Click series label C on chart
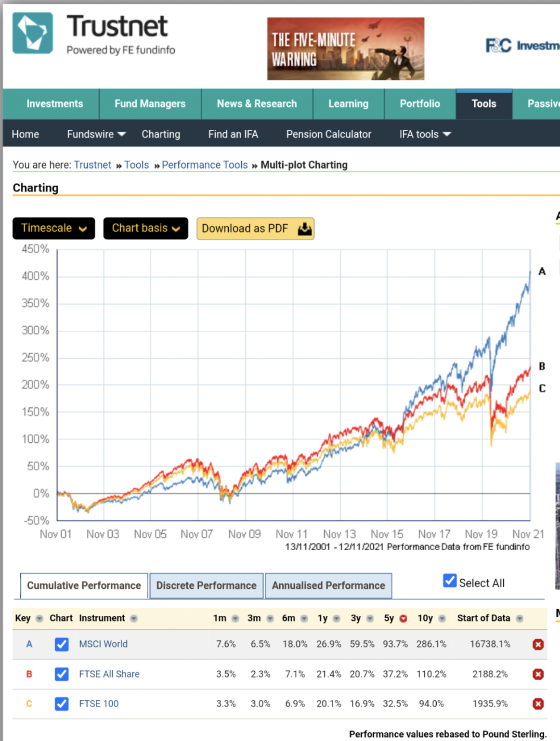 [542, 389]
